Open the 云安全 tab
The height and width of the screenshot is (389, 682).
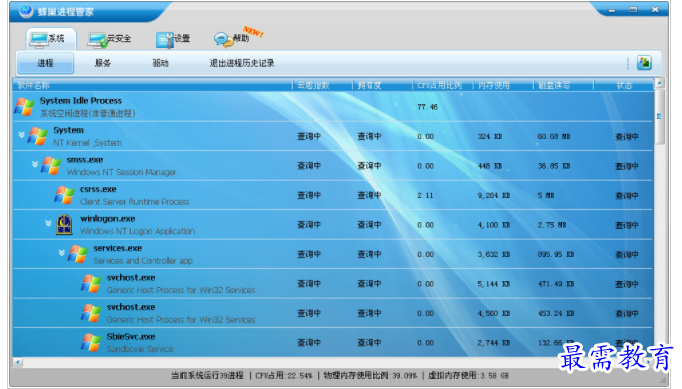[x=109, y=39]
